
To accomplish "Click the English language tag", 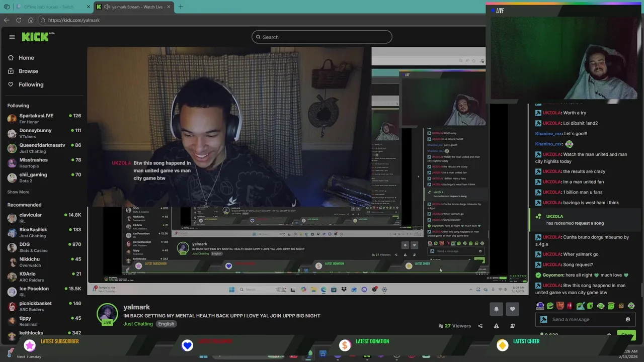I will (x=166, y=324).
